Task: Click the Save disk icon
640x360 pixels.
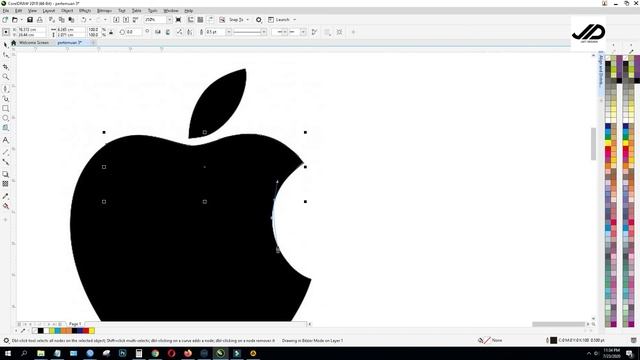Action: click(30, 20)
